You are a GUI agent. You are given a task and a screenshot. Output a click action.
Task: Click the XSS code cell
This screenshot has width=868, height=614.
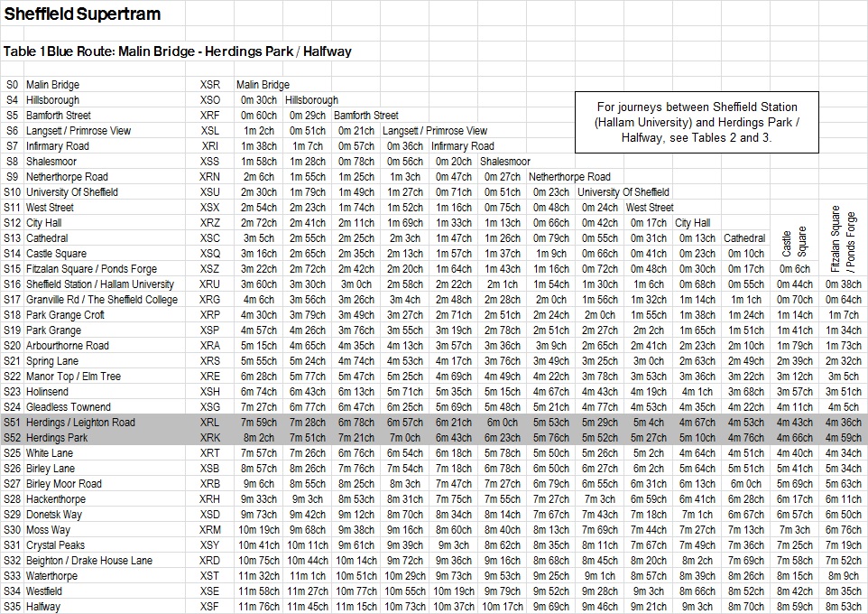(210, 162)
